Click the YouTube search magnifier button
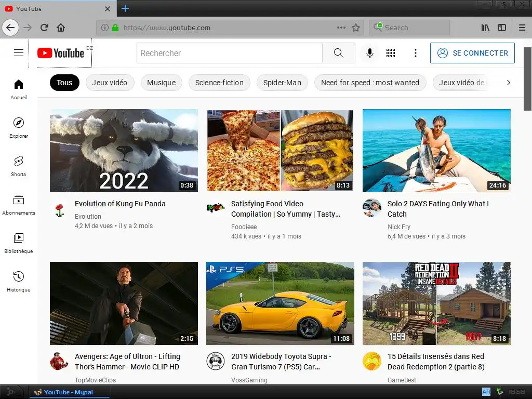This screenshot has width=532, height=399. point(339,53)
